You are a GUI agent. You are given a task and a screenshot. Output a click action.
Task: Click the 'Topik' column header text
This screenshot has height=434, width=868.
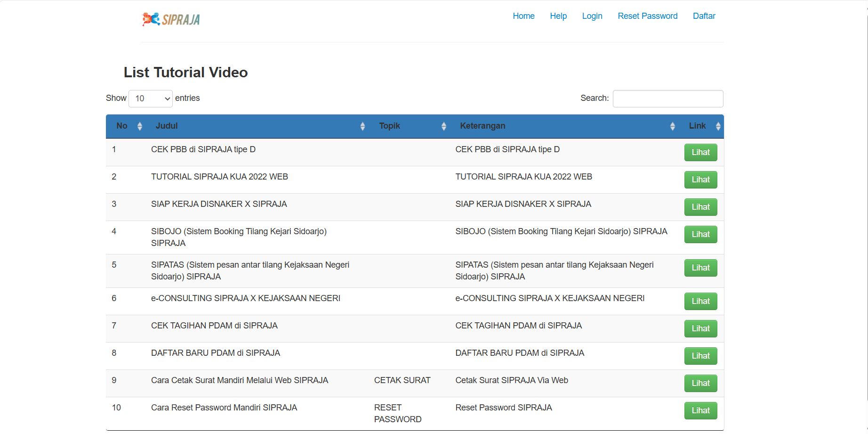(x=389, y=126)
